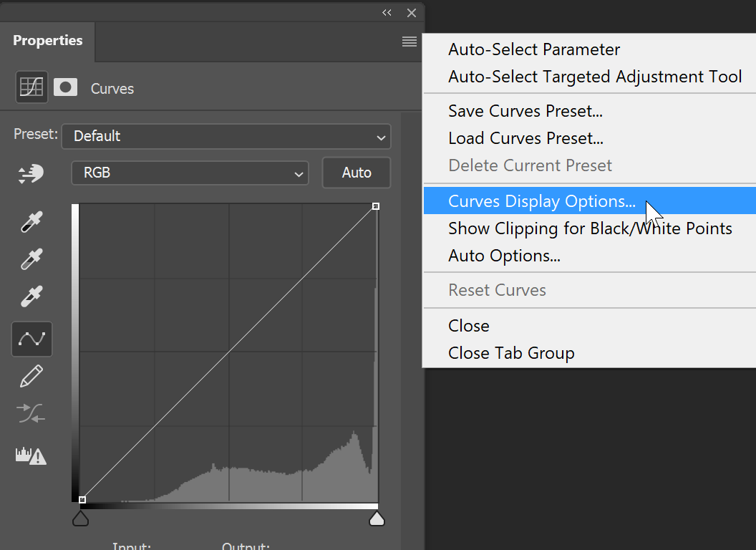This screenshot has height=550, width=756.
Task: Click the histogram warning icon to recalculate
Action: (x=31, y=455)
